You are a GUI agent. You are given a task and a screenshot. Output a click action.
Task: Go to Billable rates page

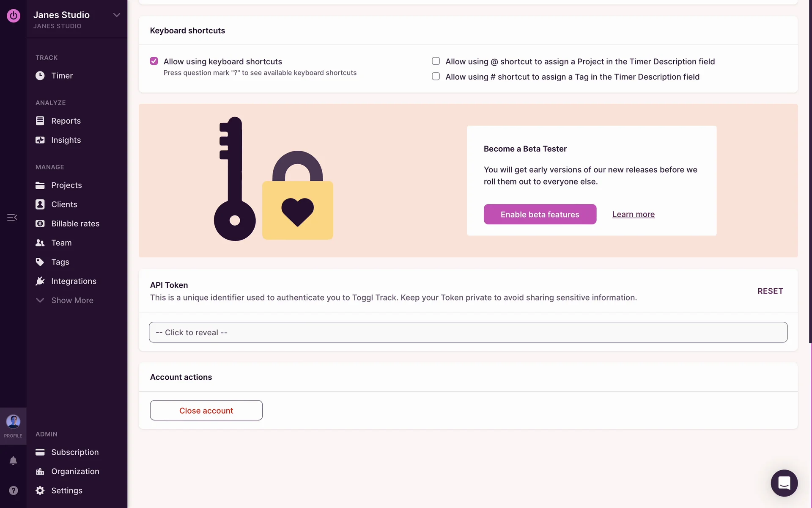tap(75, 224)
